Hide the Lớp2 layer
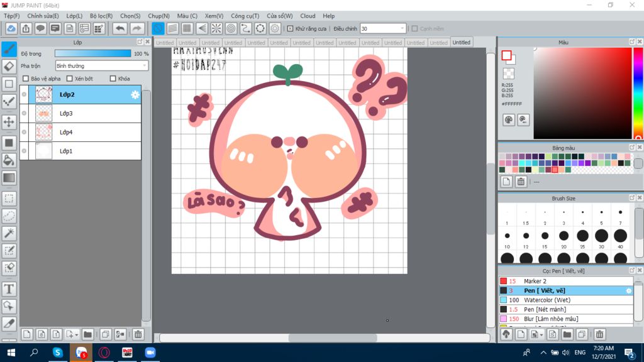 pos(25,94)
